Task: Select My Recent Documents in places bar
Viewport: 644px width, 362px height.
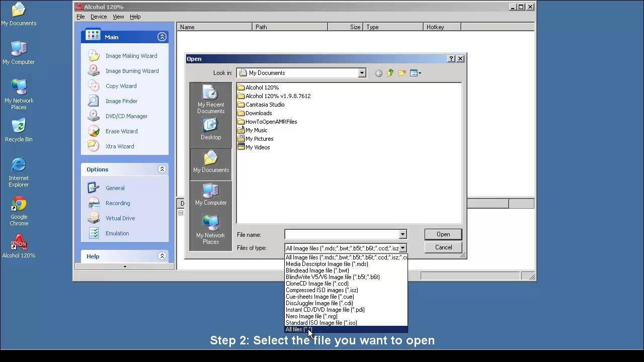Action: point(211,100)
